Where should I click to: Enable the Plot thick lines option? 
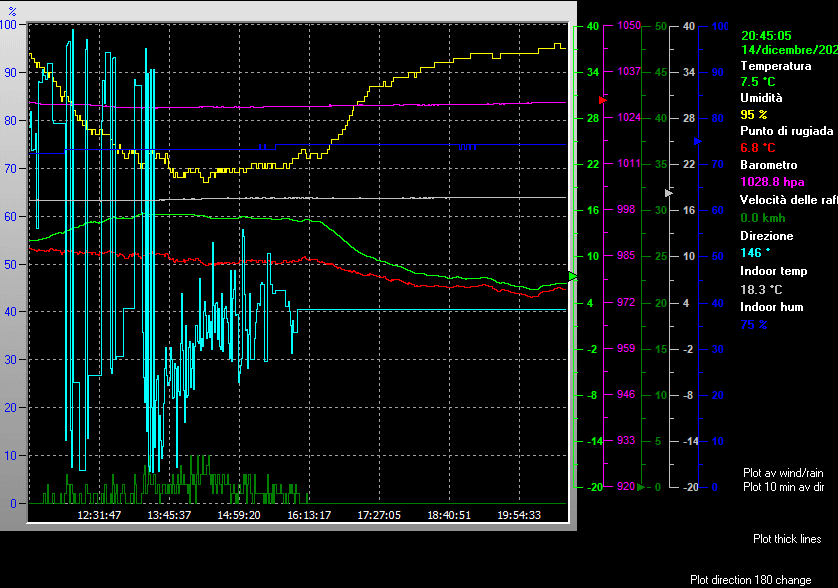click(x=787, y=539)
